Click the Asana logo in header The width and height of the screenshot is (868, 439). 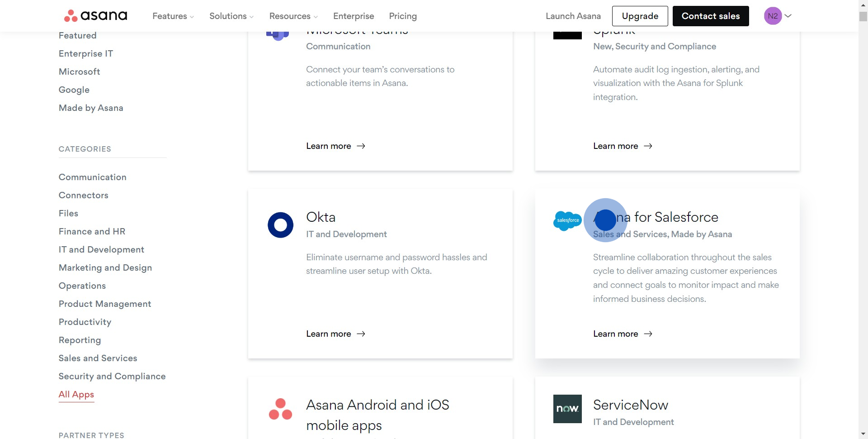(96, 16)
